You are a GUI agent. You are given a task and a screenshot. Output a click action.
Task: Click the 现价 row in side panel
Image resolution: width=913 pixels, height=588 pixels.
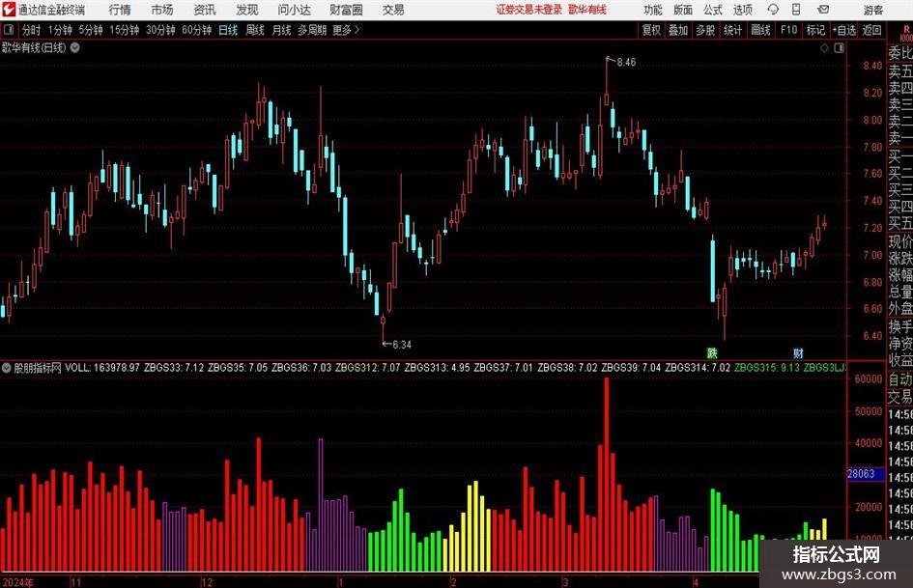(900, 241)
